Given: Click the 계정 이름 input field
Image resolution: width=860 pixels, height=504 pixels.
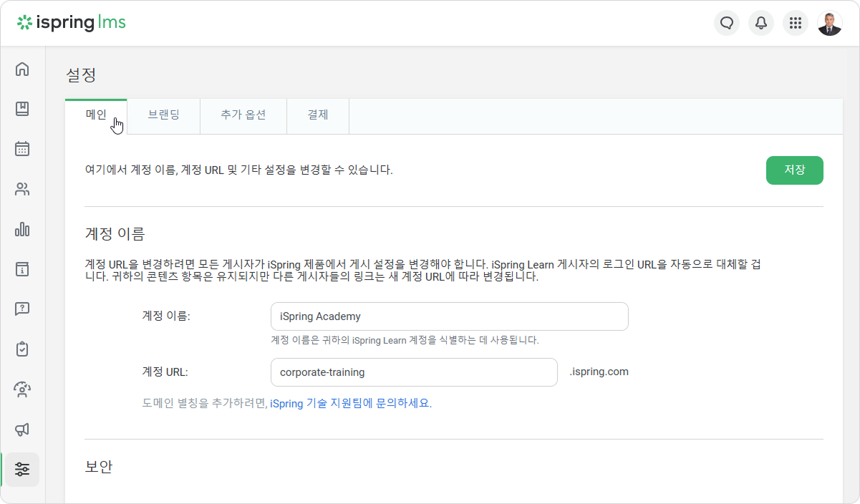Looking at the screenshot, I should coord(450,316).
